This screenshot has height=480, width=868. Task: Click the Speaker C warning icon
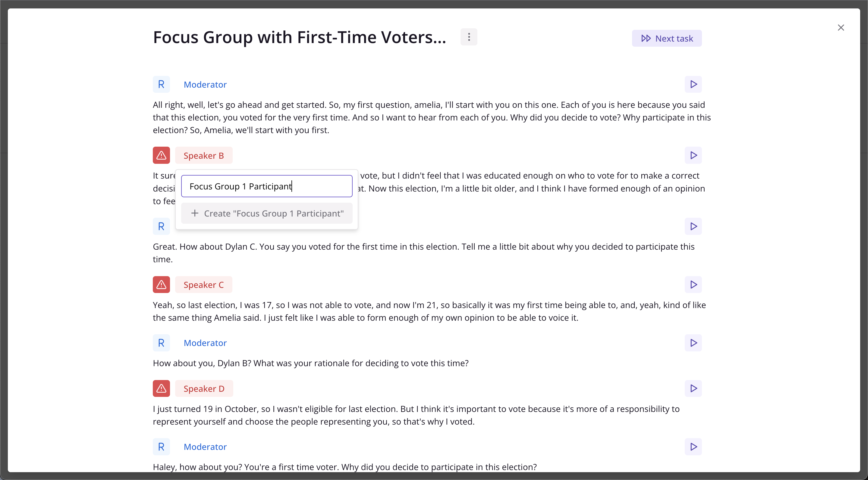point(162,285)
